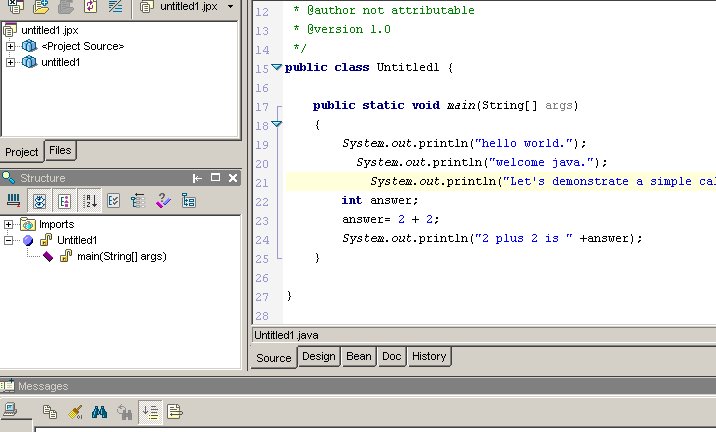The height and width of the screenshot is (432, 716).
Task: Collapse the class fold marker at line 15
Action: 276,68
